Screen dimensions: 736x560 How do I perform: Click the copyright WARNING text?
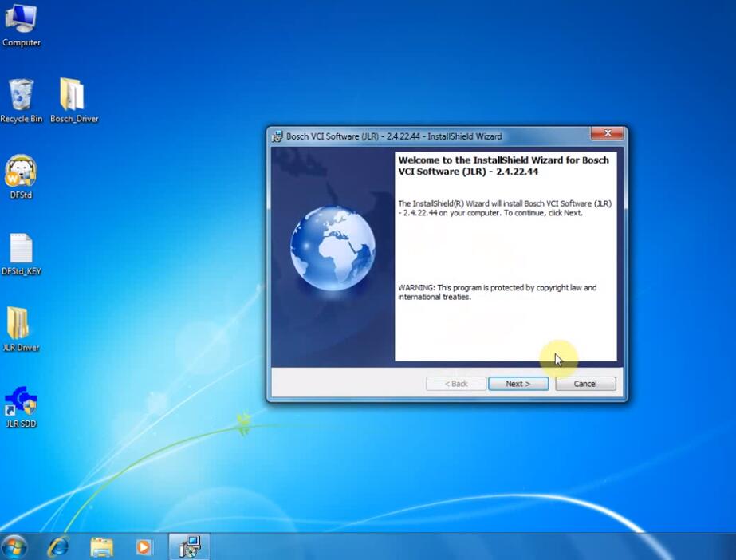point(497,292)
